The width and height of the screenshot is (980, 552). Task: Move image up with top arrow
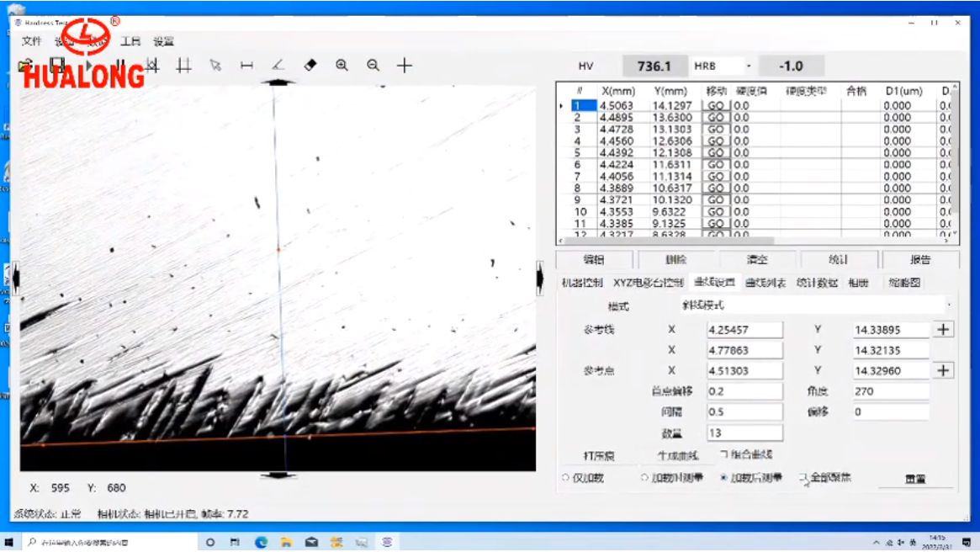click(278, 82)
